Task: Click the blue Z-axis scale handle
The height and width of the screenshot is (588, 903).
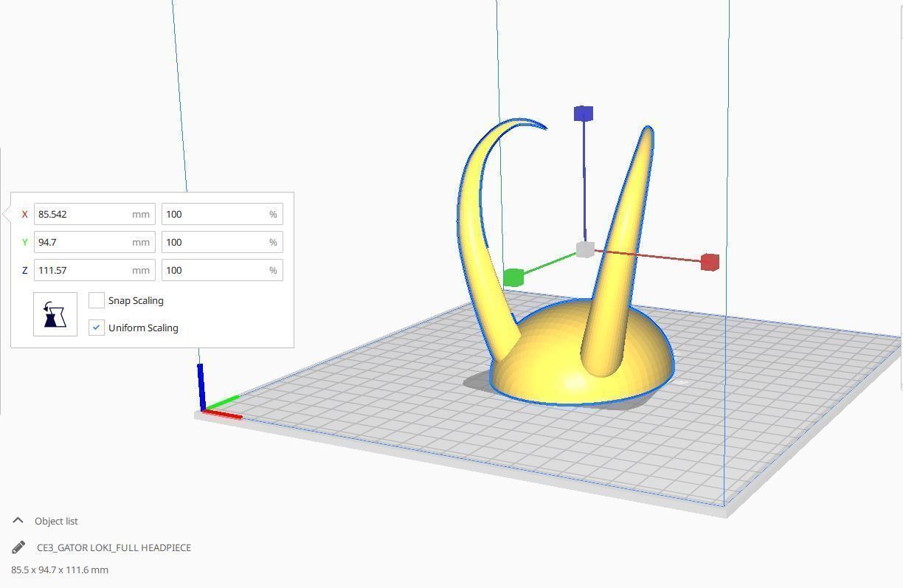Action: click(x=584, y=114)
